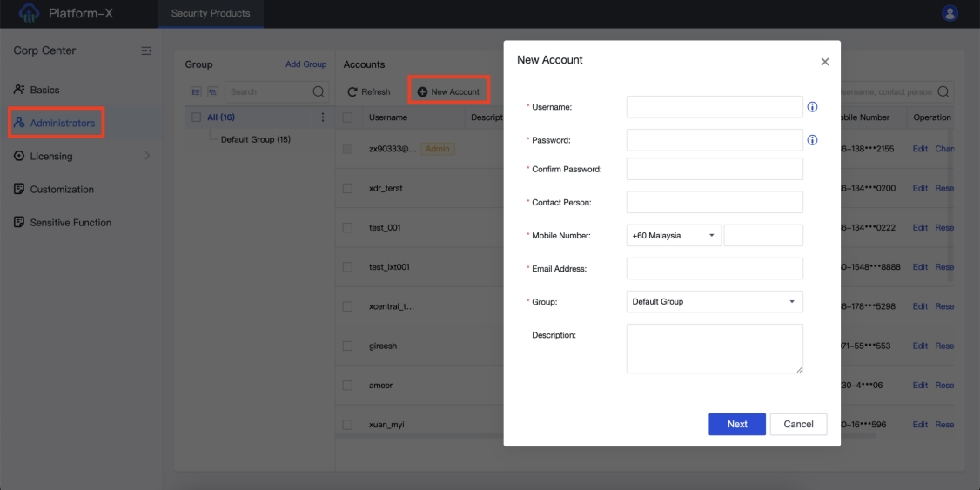Click Edit for ameer row
Image resolution: width=980 pixels, height=490 pixels.
(920, 385)
